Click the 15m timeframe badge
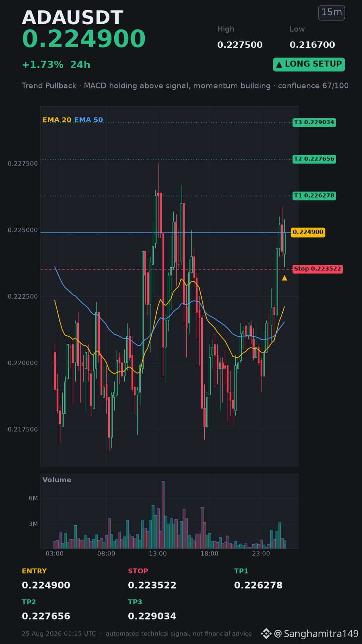This screenshot has width=362, height=644. (331, 13)
